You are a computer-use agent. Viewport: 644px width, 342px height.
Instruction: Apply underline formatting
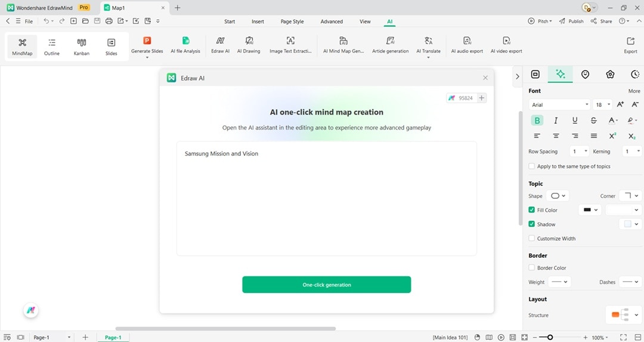(575, 120)
